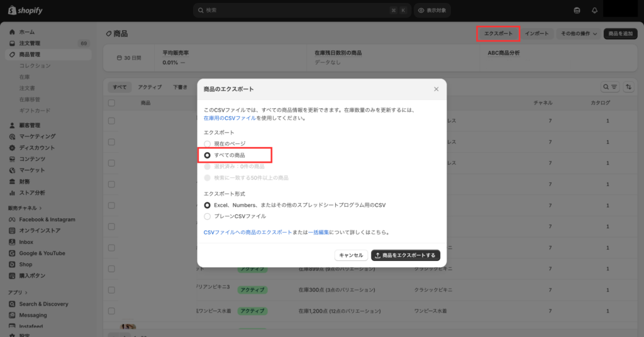The image size is (644, 337).
Task: Switch to the すべて tab
Action: [120, 87]
